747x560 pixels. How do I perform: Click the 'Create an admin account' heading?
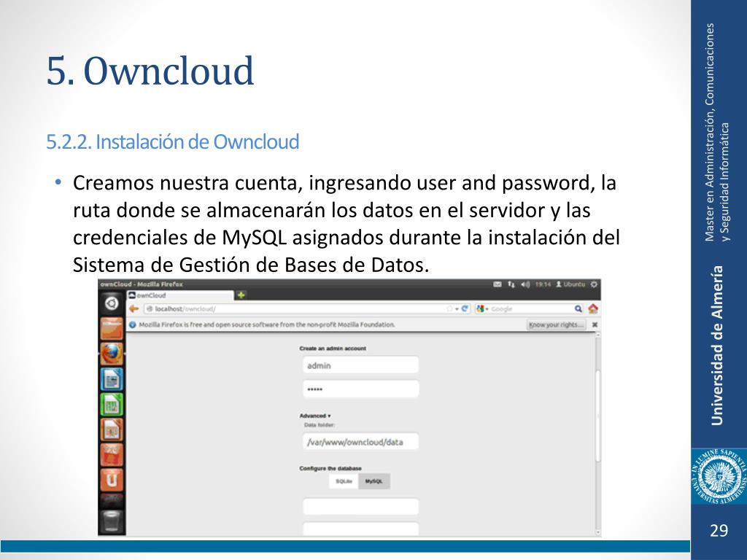[333, 349]
